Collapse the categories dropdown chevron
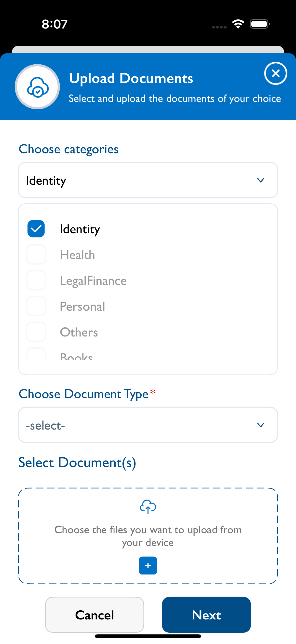296x644 pixels. 260,180
